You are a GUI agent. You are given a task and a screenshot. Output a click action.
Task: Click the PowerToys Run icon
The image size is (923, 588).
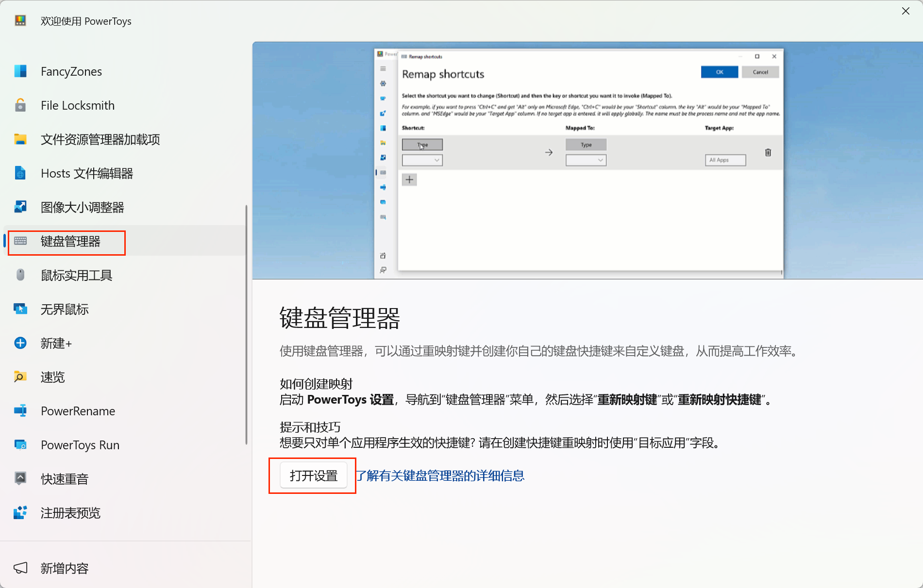[20, 445]
